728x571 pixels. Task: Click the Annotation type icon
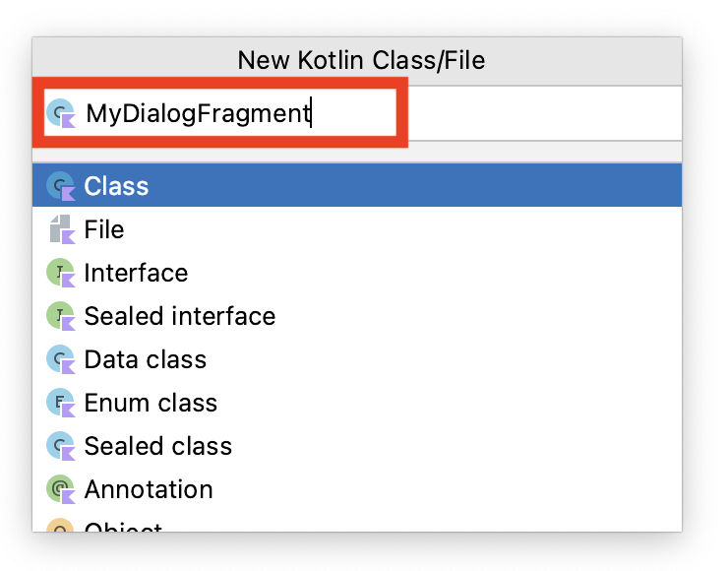[x=61, y=489]
